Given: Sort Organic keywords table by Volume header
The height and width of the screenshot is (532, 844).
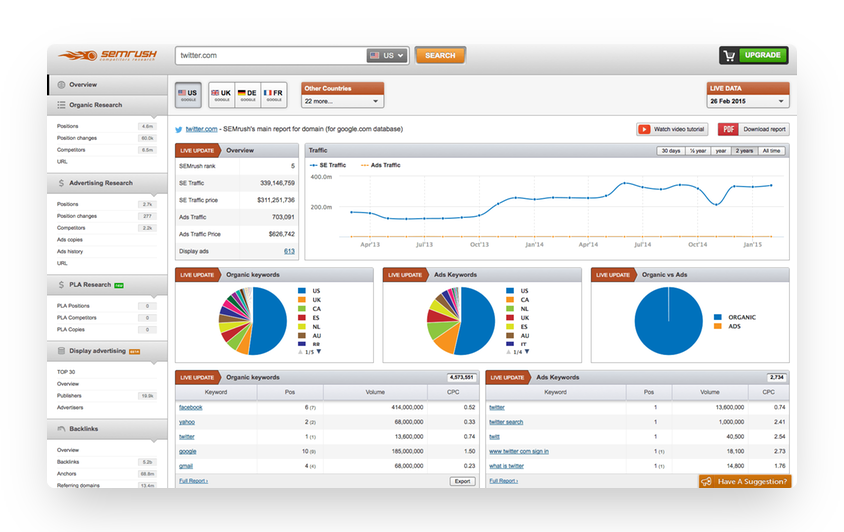Looking at the screenshot, I should [375, 392].
